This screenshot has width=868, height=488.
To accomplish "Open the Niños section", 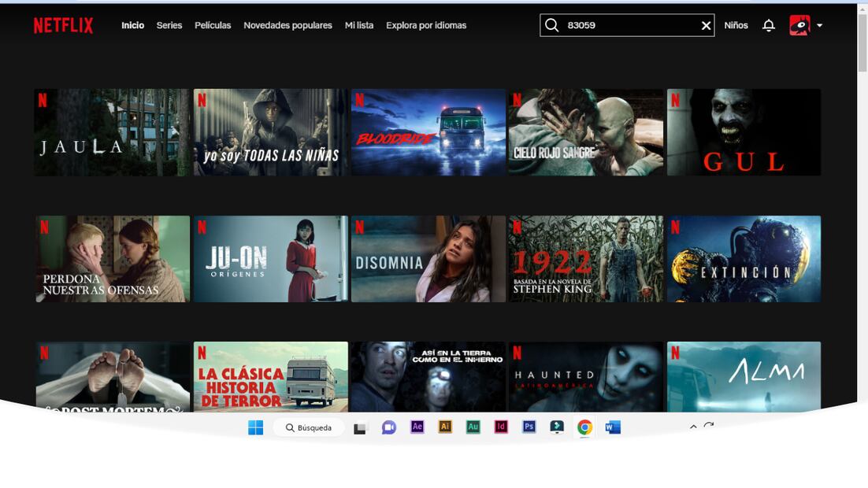I will coord(736,25).
